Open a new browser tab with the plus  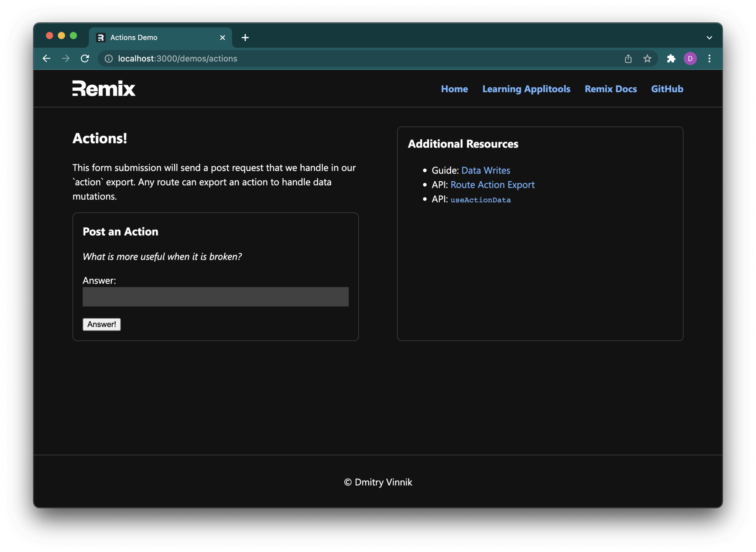click(245, 37)
